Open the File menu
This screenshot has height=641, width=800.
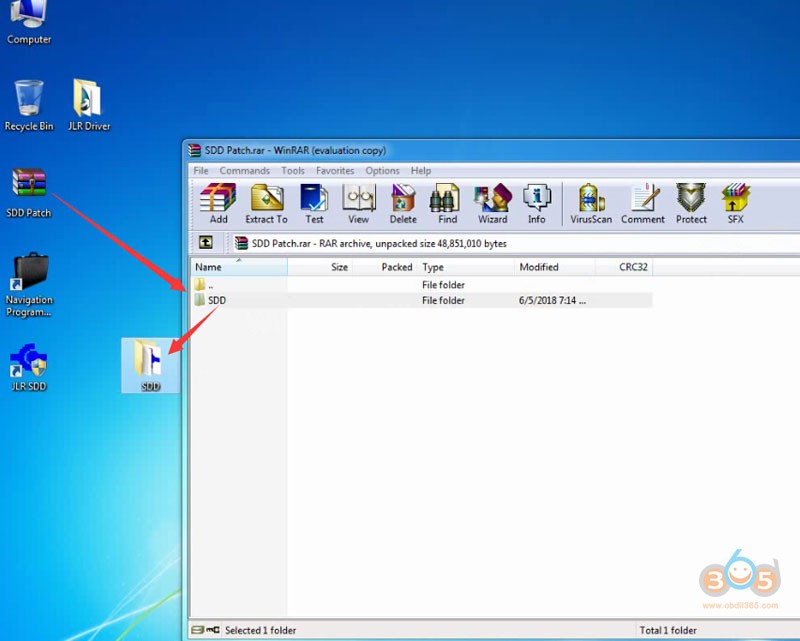click(x=201, y=170)
